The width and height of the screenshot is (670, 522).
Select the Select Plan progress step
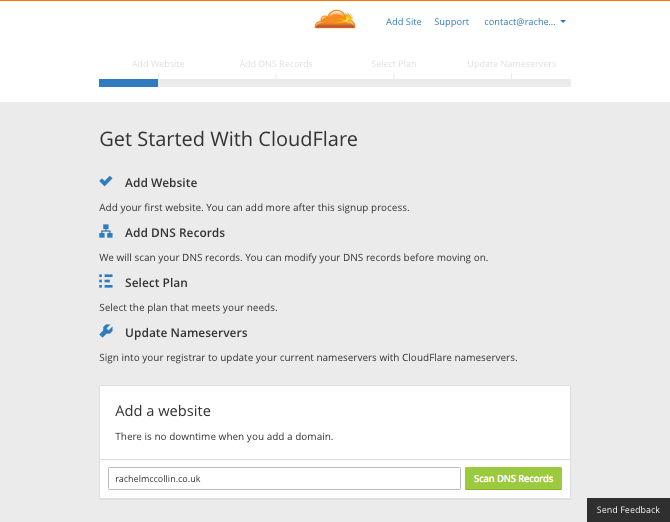pyautogui.click(x=394, y=64)
